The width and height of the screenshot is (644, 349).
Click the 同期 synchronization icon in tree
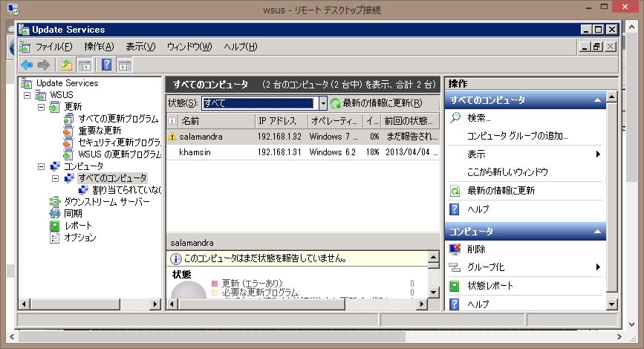55,214
